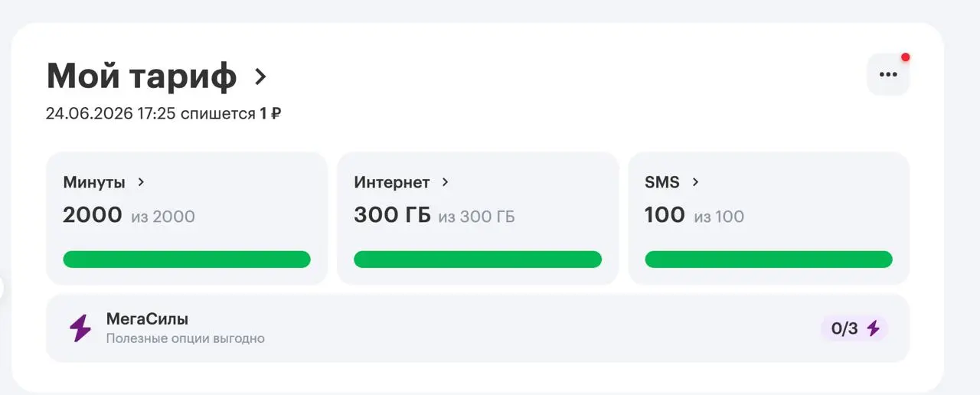Click the minutes green progress bar

[x=187, y=259]
